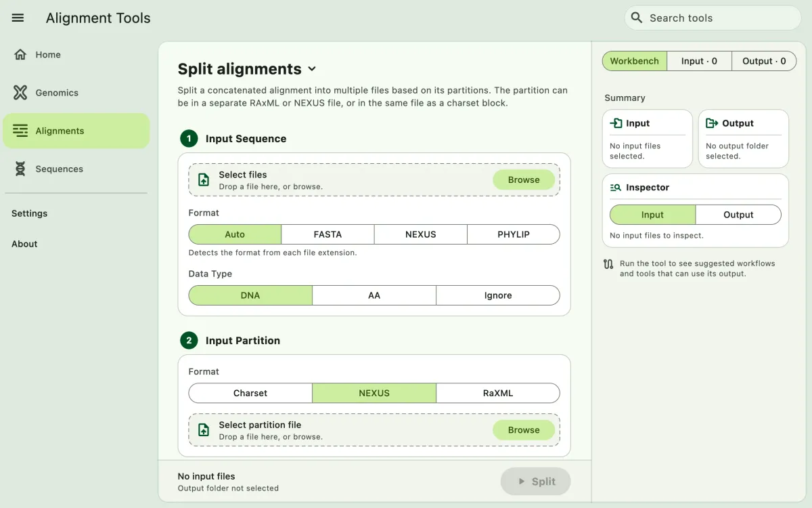The height and width of the screenshot is (508, 812).
Task: Click the Select partition file drop zone
Action: point(374,430)
